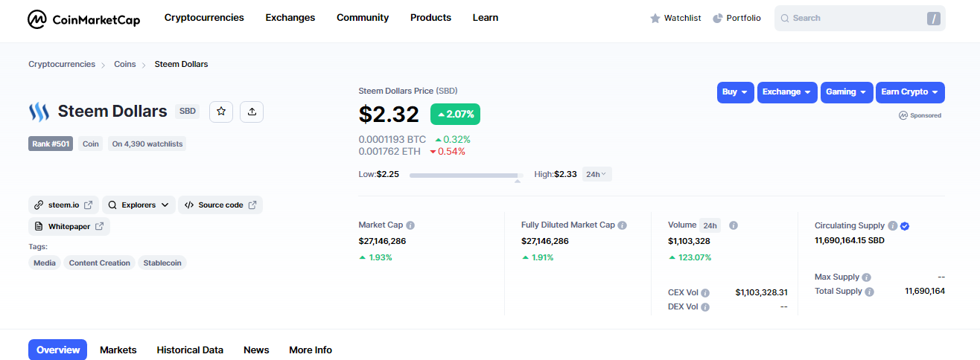Switch to the Historical Data tab
This screenshot has width=980, height=360.
pyautogui.click(x=190, y=350)
